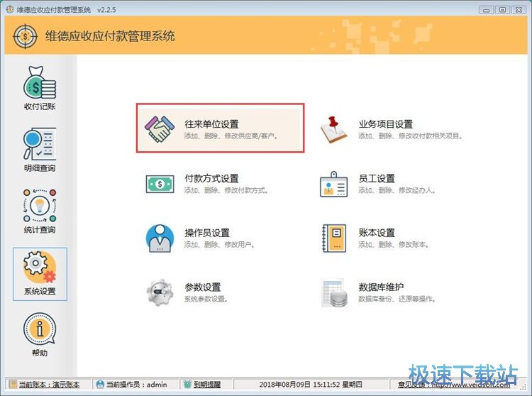Open the 意见反馈 website link

(x=454, y=385)
